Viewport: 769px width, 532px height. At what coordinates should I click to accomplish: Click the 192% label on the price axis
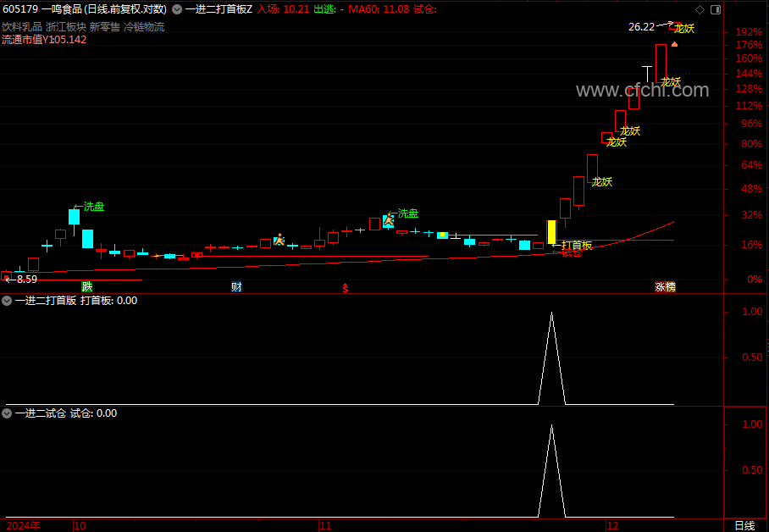click(749, 32)
